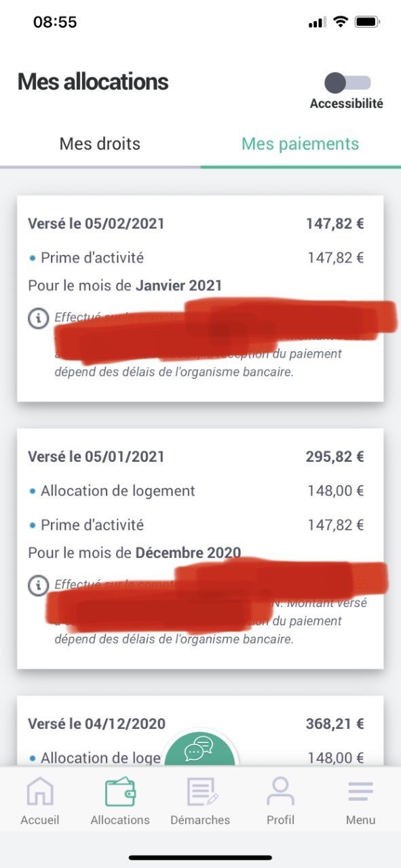The height and width of the screenshot is (868, 401).
Task: Switch to Mes droits tab
Action: pos(100,144)
